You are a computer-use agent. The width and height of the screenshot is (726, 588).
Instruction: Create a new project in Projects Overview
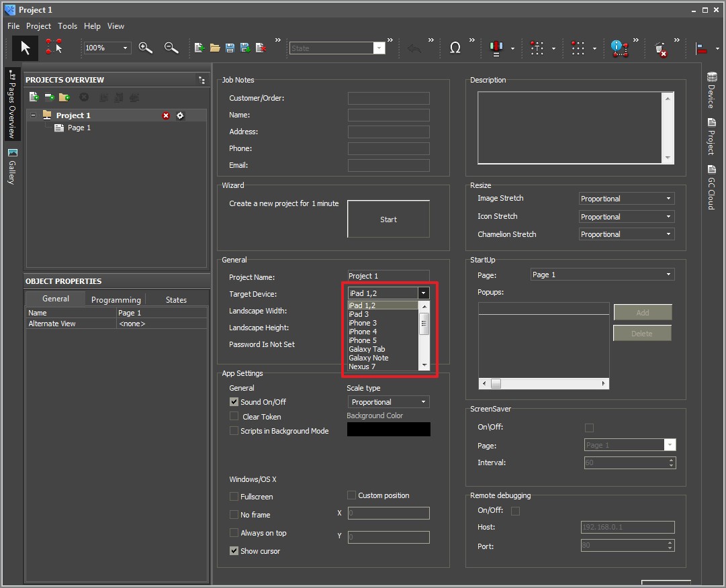pos(34,97)
